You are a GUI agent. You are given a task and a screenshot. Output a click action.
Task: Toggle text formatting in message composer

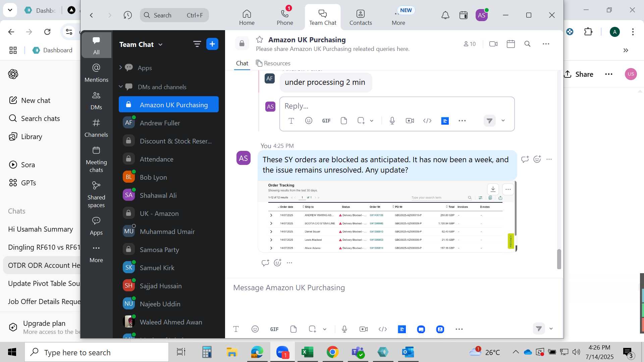[236, 329]
